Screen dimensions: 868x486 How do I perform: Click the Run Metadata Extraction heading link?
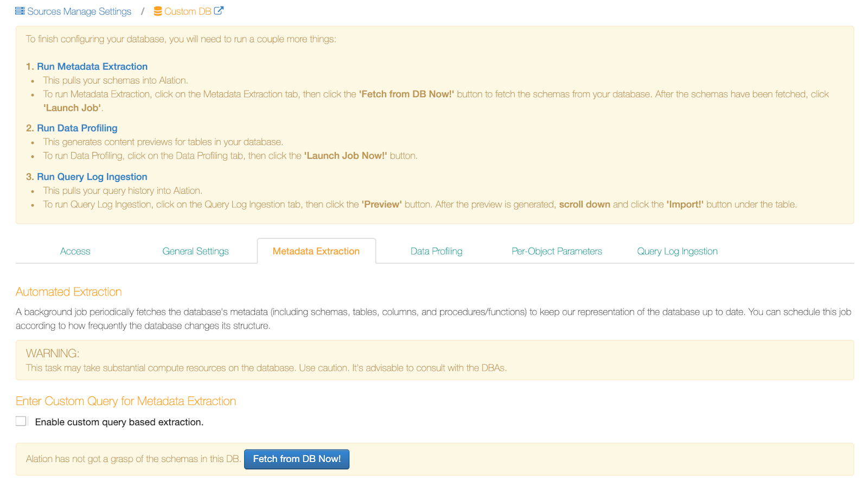[92, 66]
